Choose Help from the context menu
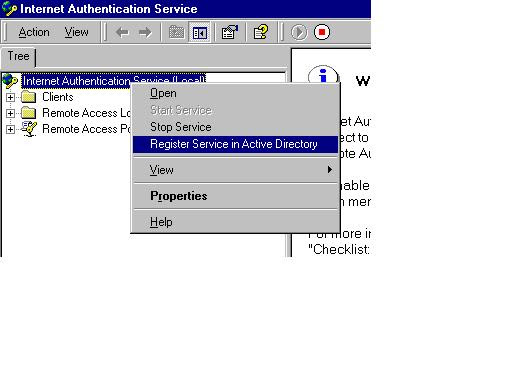The image size is (512, 384). point(235,222)
